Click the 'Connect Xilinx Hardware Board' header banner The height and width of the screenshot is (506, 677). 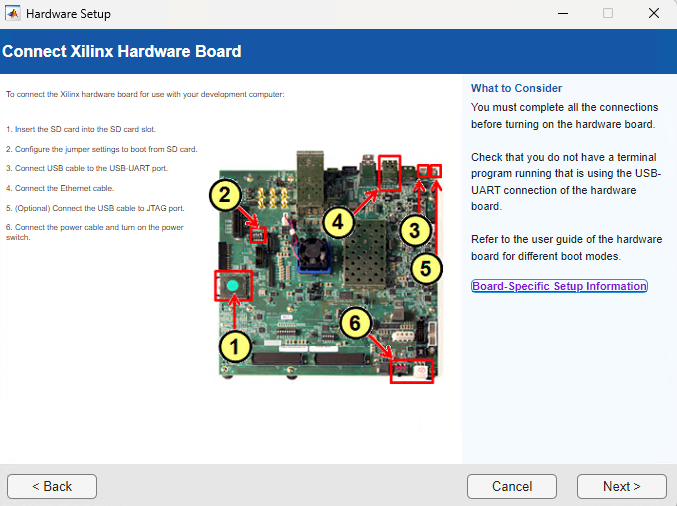[x=121, y=51]
